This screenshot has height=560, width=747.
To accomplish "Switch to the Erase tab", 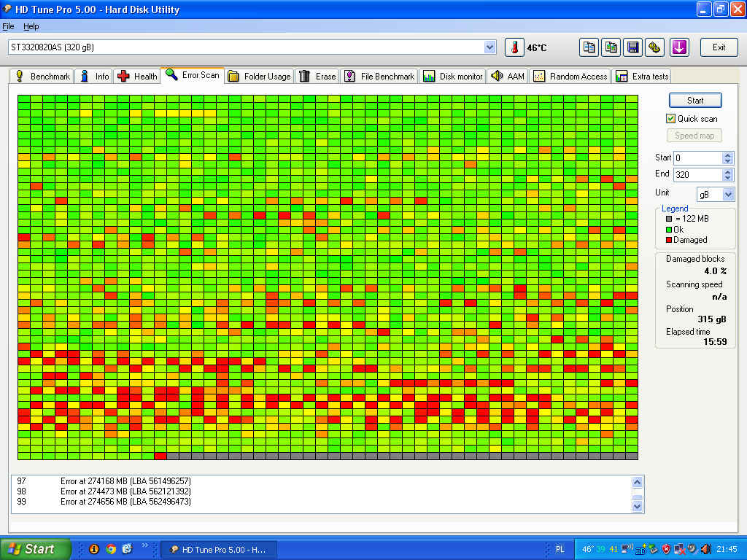I will pyautogui.click(x=317, y=76).
